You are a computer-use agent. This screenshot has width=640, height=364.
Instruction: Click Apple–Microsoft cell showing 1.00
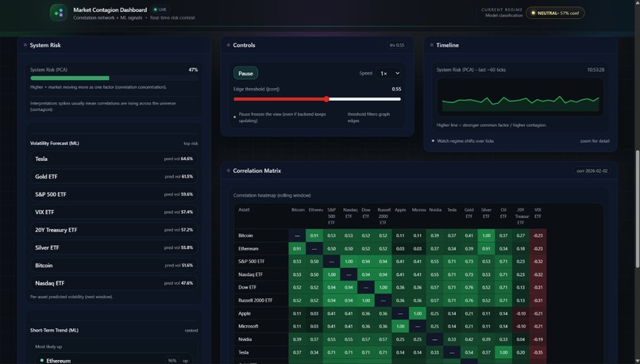[417, 313]
